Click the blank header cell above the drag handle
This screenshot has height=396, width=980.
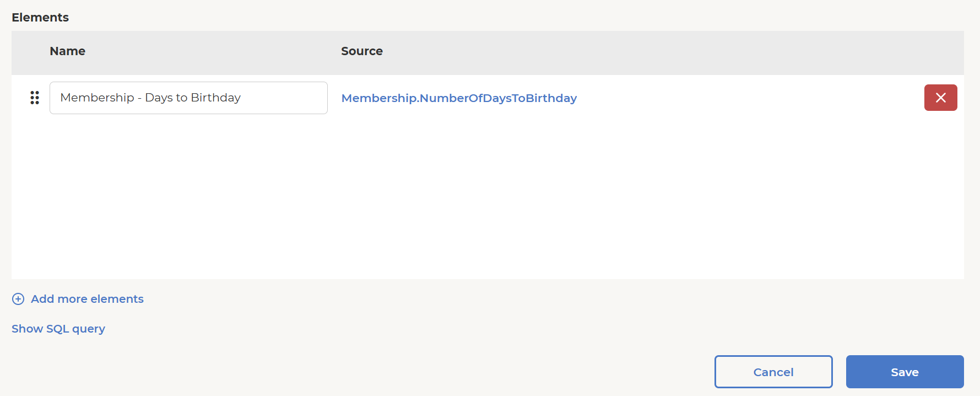click(30, 52)
